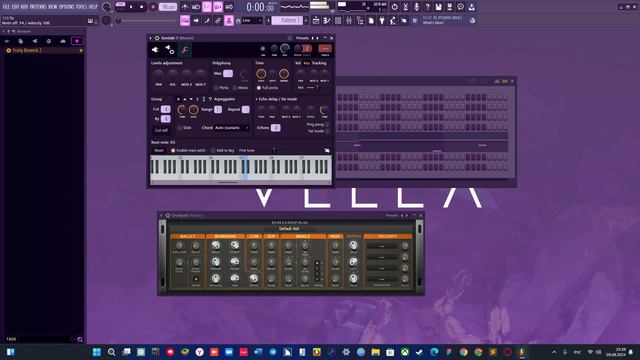Click the search magnifier in Browser footer
The height and width of the screenshot is (360, 640).
pyautogui.click(x=80, y=339)
